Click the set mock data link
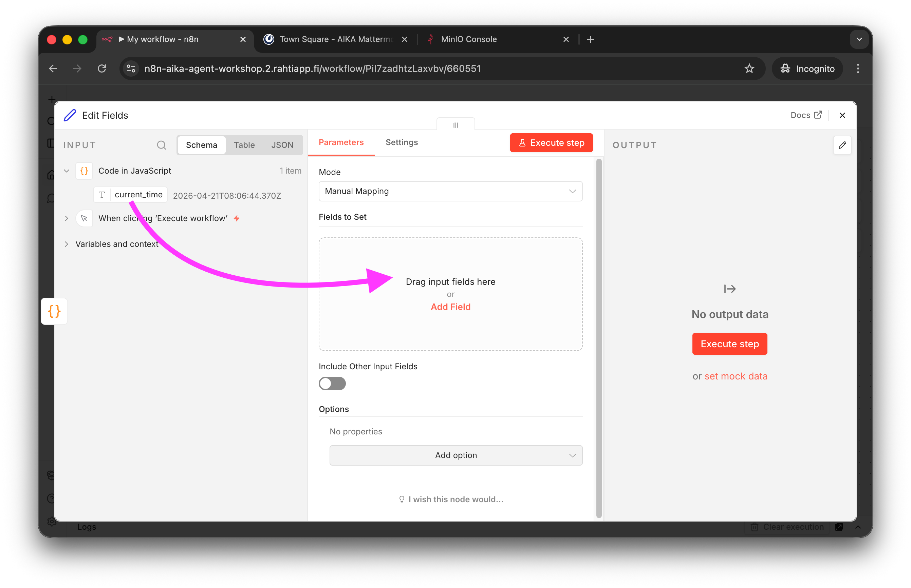Viewport: 911px width, 588px height. 736,376
